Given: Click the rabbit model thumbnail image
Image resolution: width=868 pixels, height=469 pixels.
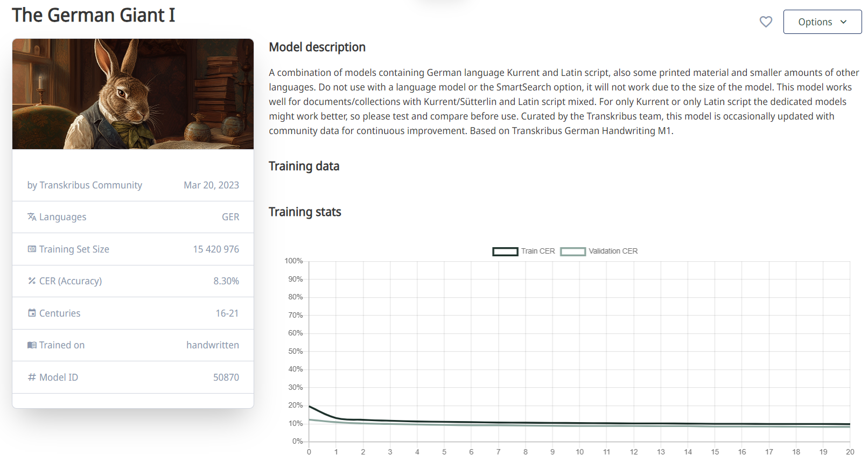Looking at the screenshot, I should (x=133, y=94).
